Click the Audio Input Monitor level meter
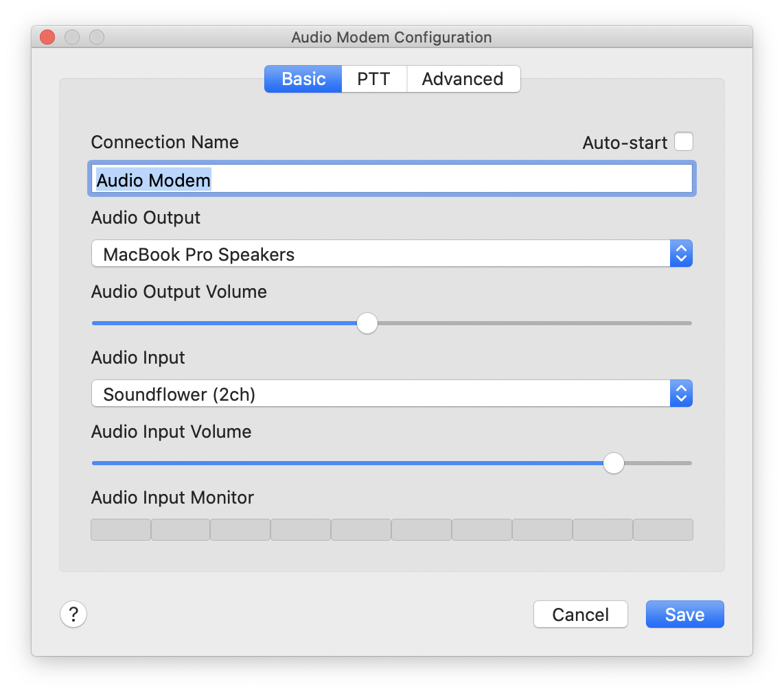The image size is (784, 693). click(391, 530)
